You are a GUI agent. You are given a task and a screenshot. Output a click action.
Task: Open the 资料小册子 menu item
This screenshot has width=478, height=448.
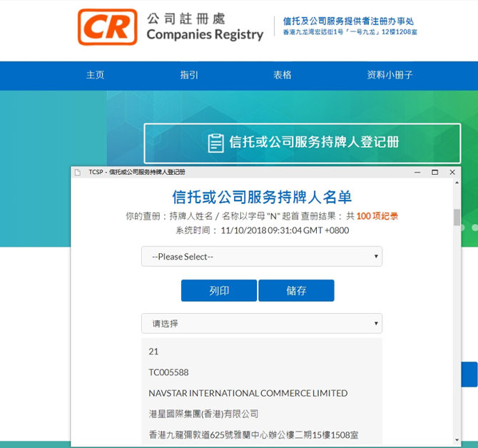390,76
